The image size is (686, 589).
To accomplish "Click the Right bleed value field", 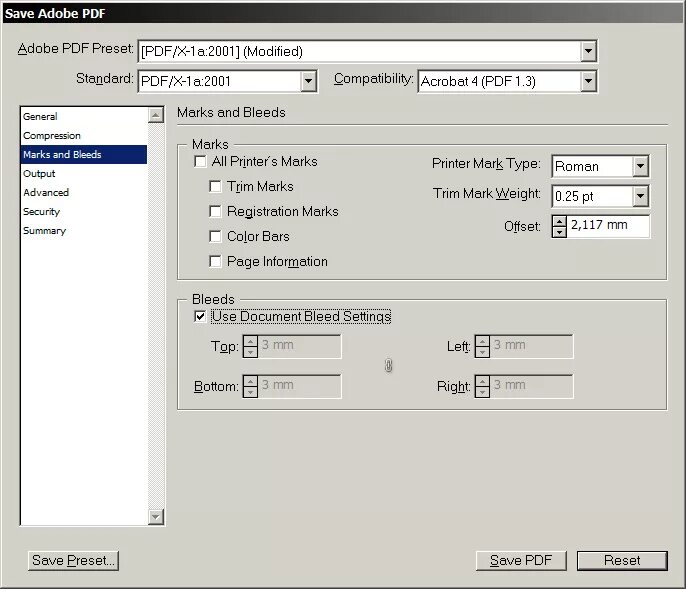I will [531, 386].
